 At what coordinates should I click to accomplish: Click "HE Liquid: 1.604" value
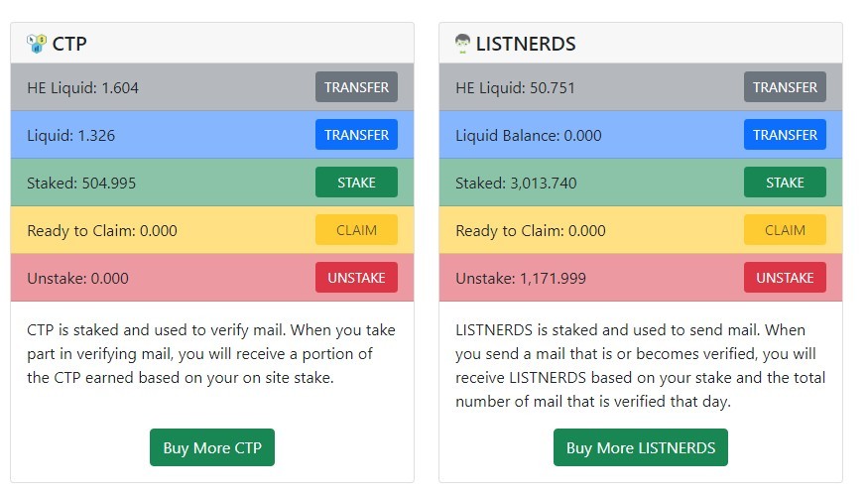(x=83, y=88)
